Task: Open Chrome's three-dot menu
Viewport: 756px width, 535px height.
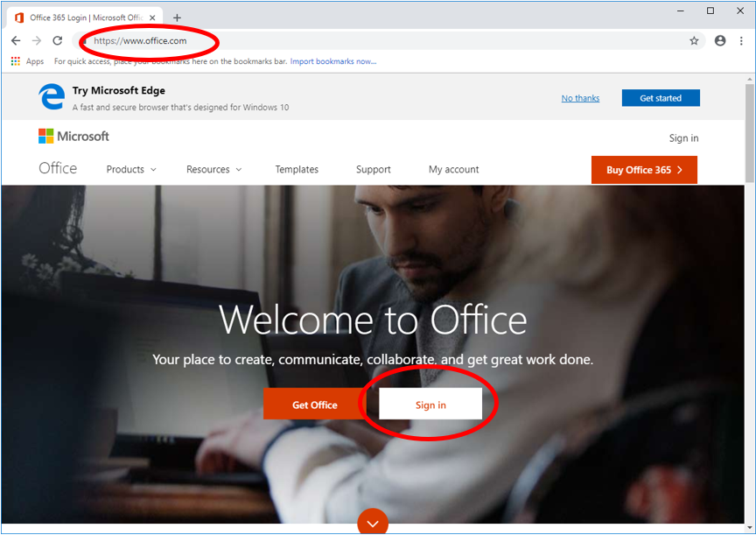Action: (x=741, y=40)
